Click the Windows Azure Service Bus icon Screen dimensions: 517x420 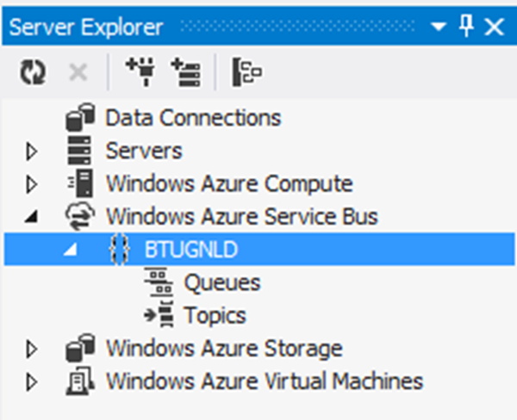pyautogui.click(x=80, y=216)
